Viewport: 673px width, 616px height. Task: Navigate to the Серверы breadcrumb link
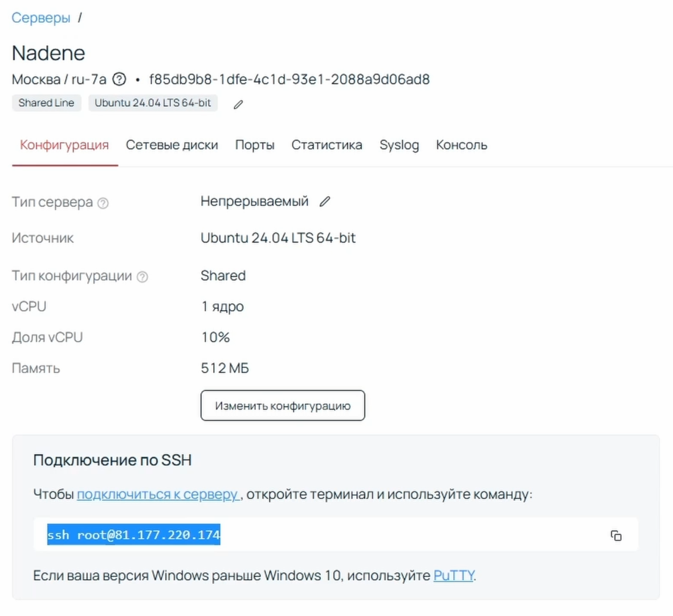(41, 18)
